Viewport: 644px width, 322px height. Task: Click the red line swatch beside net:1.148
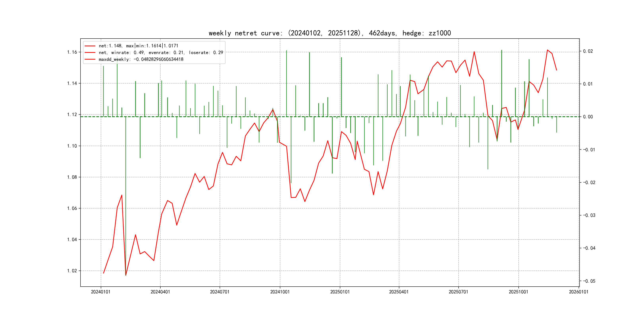click(x=90, y=46)
